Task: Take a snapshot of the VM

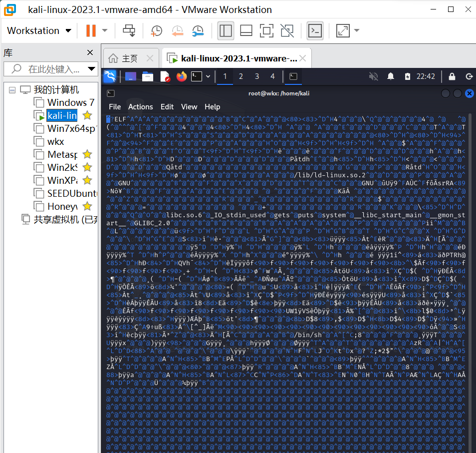Action: pos(157,30)
